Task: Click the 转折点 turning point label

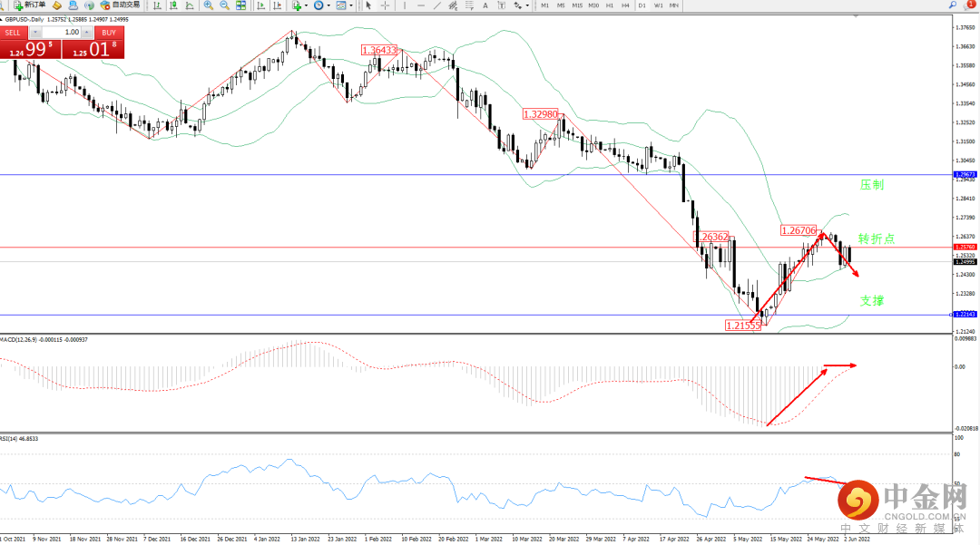Action: pos(877,238)
